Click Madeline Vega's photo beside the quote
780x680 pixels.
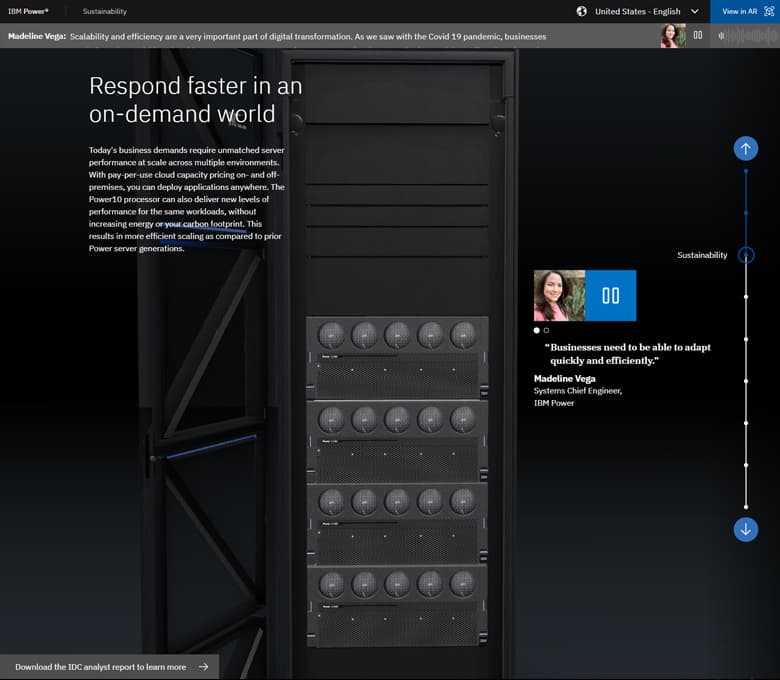click(x=559, y=295)
